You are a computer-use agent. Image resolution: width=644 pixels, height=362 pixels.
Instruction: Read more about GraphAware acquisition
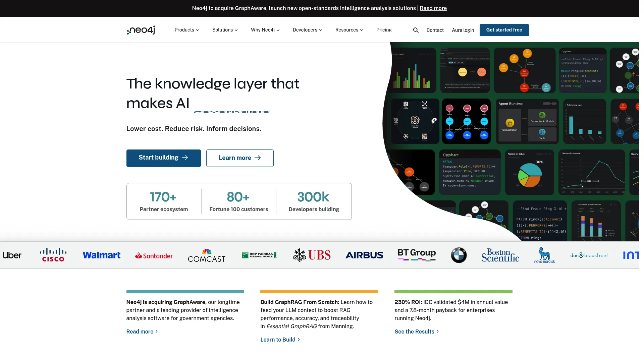[142, 332]
